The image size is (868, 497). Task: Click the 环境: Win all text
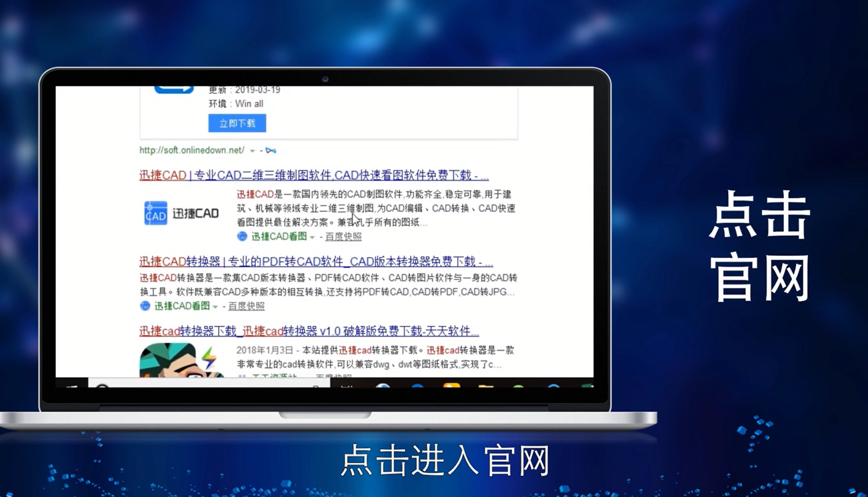pos(236,104)
